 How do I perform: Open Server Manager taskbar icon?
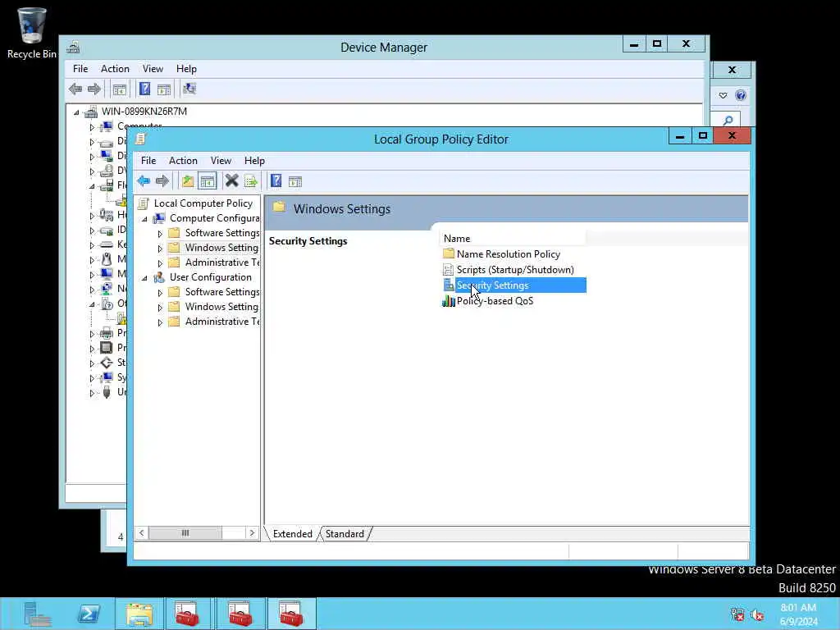coord(36,614)
